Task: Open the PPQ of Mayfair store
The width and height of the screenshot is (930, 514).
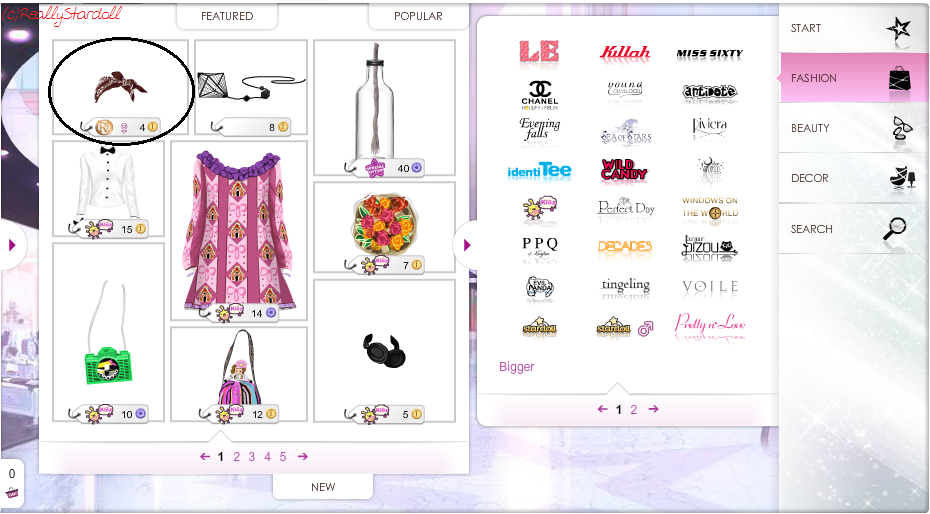Action: coord(540,247)
